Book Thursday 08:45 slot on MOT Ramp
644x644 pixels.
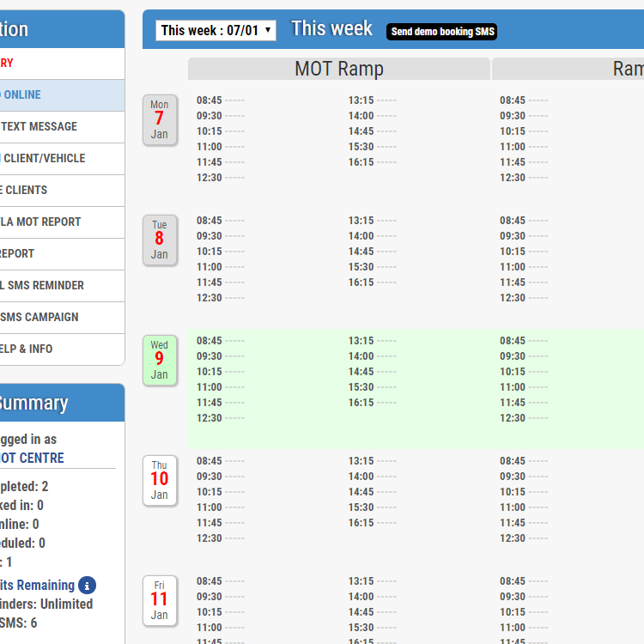pos(221,461)
